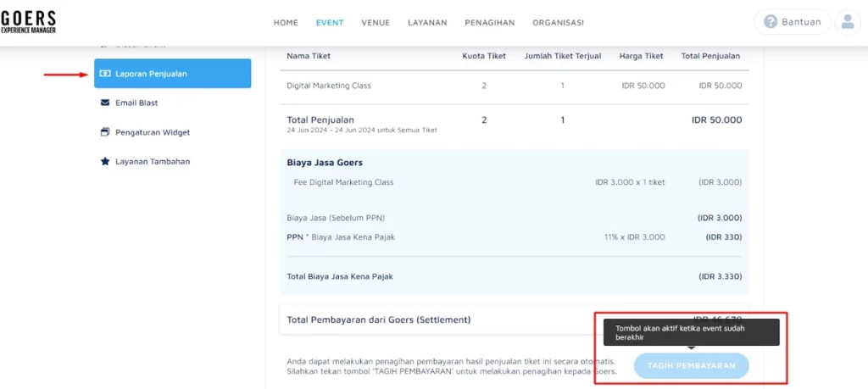Select Laporan Penjualan in the sidebar

click(173, 74)
